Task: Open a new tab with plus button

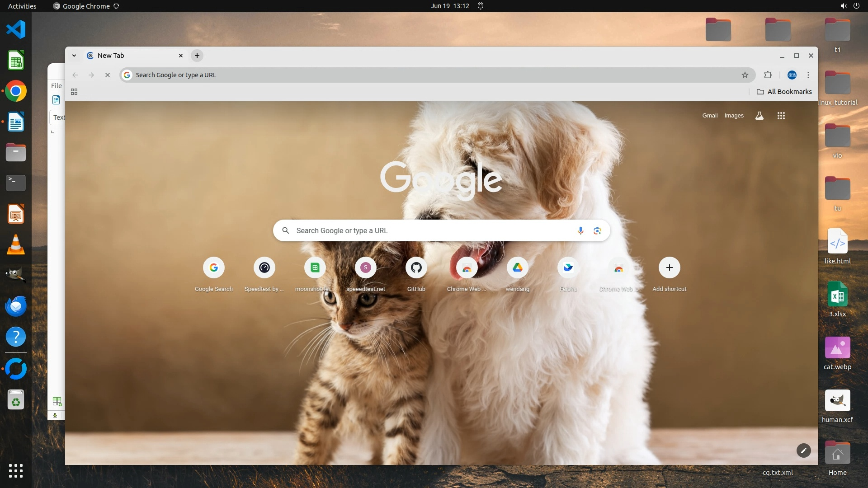Action: pyautogui.click(x=197, y=56)
